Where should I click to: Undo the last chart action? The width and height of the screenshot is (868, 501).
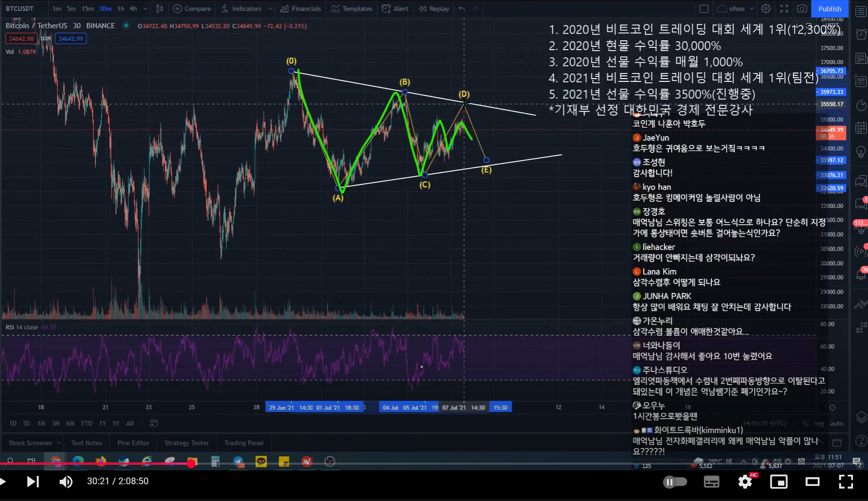point(461,8)
